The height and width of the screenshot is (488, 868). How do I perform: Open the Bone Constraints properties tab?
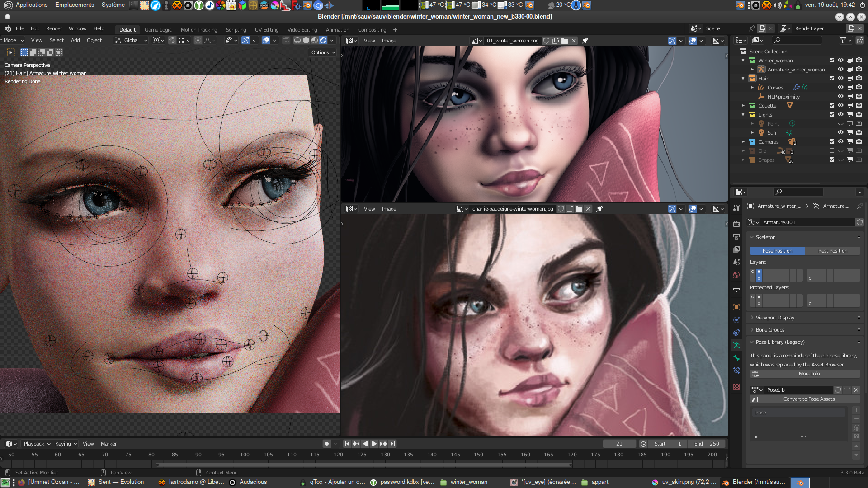pos(736,371)
